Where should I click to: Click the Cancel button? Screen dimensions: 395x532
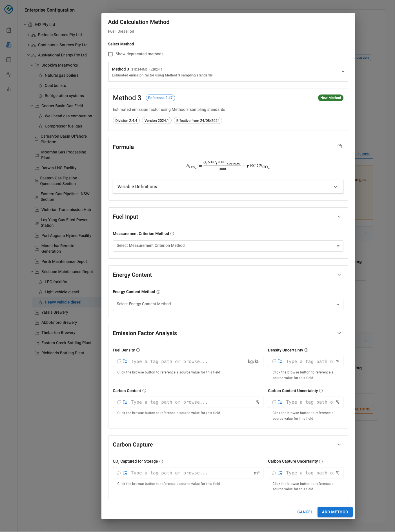tap(305, 512)
